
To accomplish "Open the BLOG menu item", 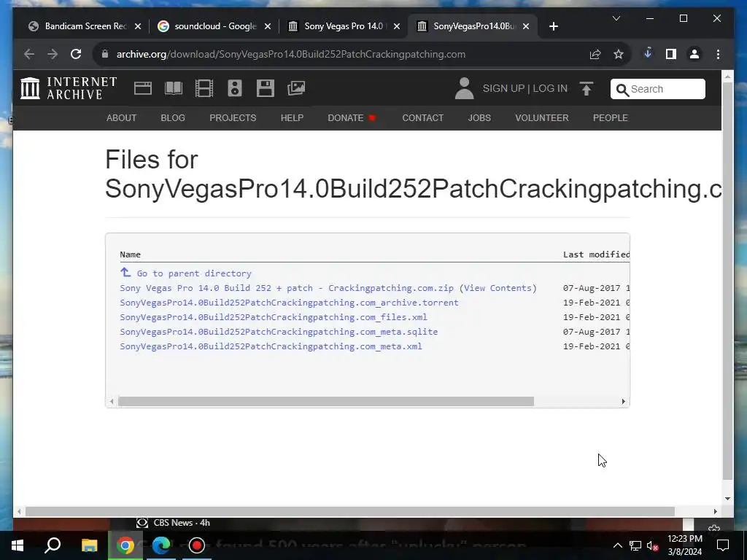I will coord(173,118).
